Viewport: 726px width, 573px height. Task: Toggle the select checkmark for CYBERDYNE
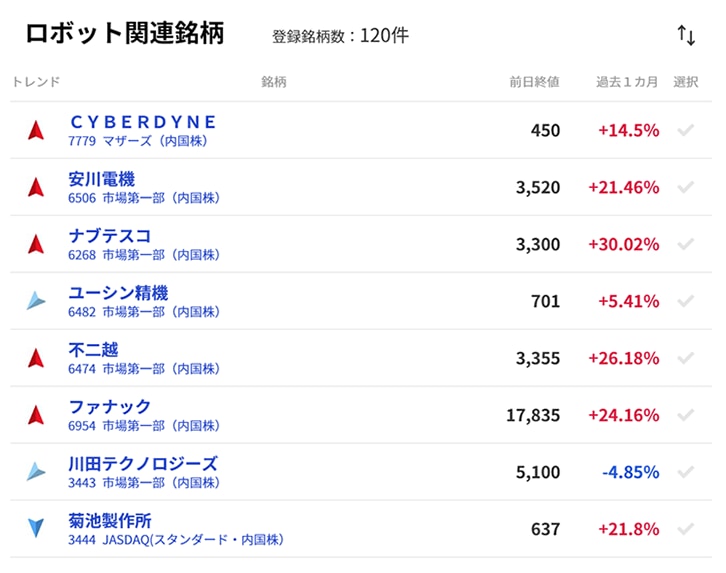(685, 130)
